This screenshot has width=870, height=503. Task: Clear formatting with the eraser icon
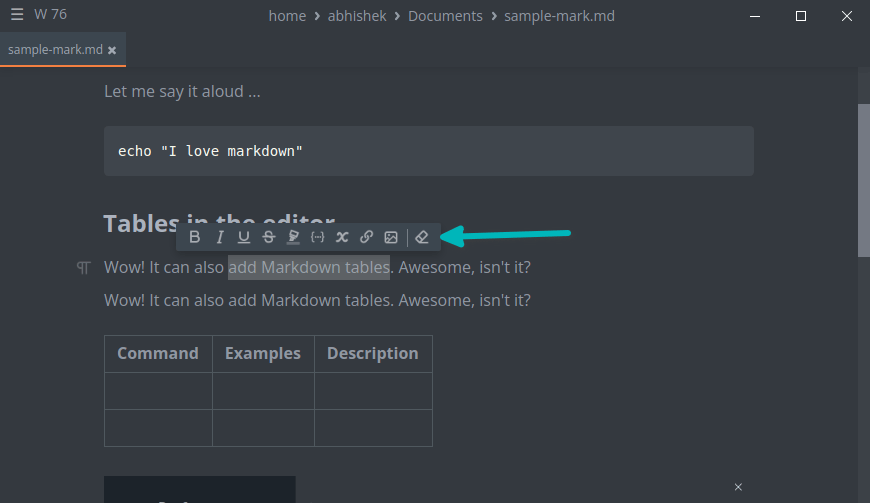click(422, 237)
